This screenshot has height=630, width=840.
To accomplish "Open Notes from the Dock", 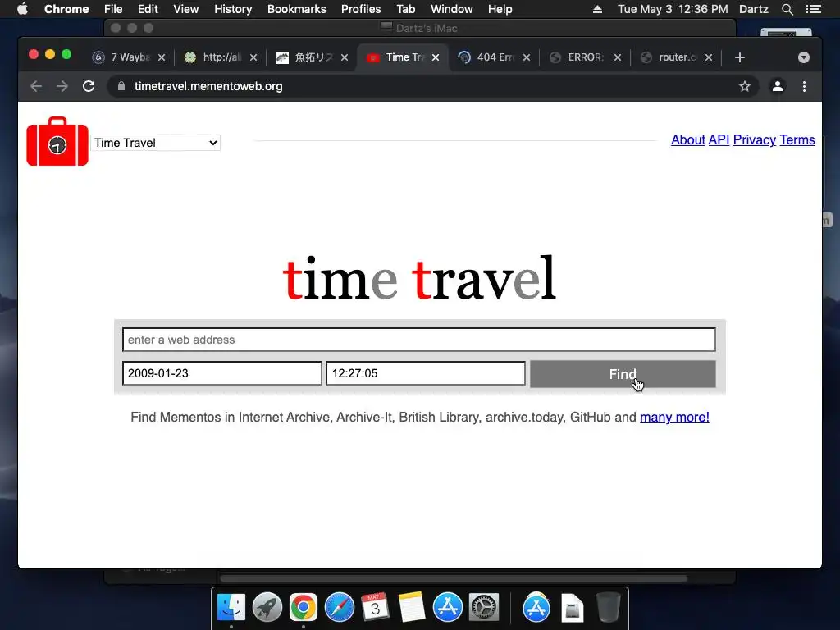I will tap(412, 608).
